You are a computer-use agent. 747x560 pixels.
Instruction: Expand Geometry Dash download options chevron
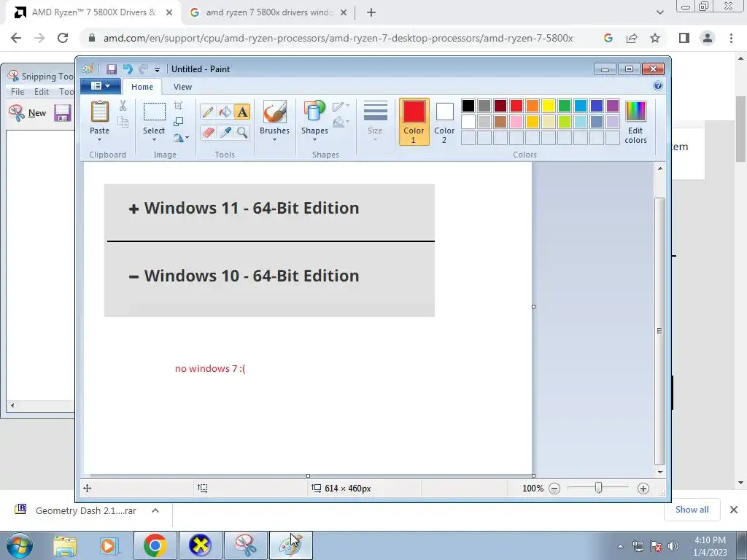[x=155, y=510]
